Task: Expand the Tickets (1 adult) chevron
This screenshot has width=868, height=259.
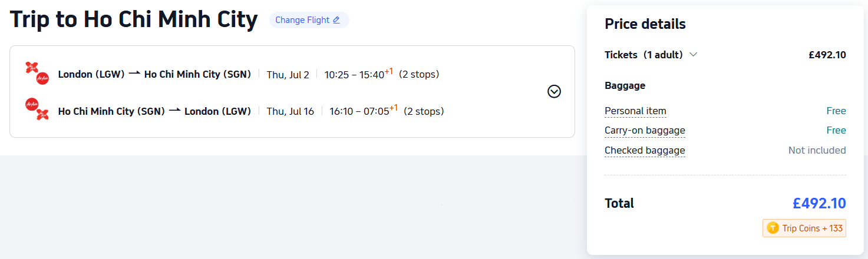Action: point(694,55)
